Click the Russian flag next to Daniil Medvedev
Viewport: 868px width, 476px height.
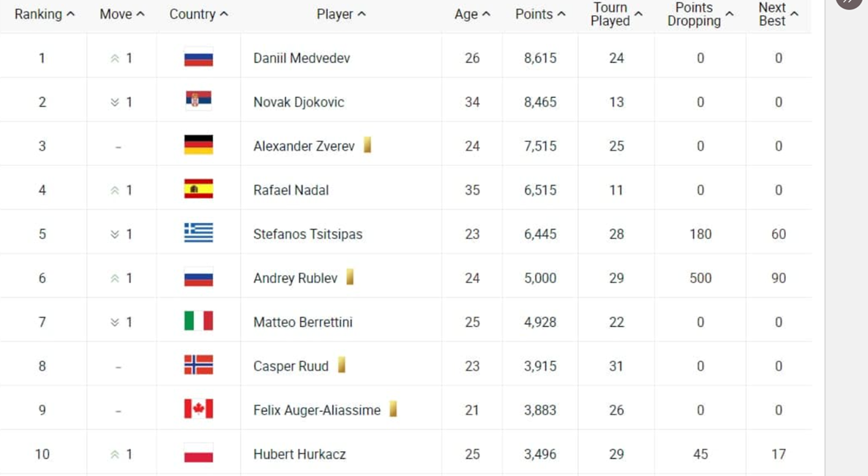click(198, 58)
